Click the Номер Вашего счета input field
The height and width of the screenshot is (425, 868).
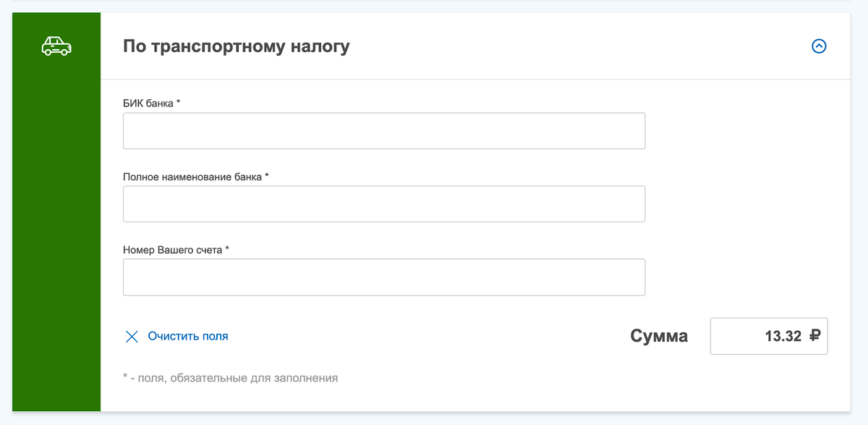(383, 277)
